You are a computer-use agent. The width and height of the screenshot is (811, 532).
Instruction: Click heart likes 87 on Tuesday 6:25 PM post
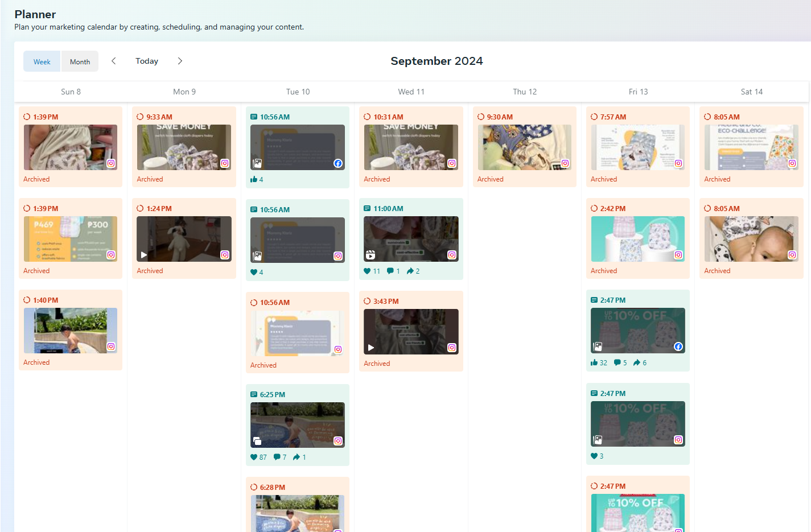click(258, 457)
